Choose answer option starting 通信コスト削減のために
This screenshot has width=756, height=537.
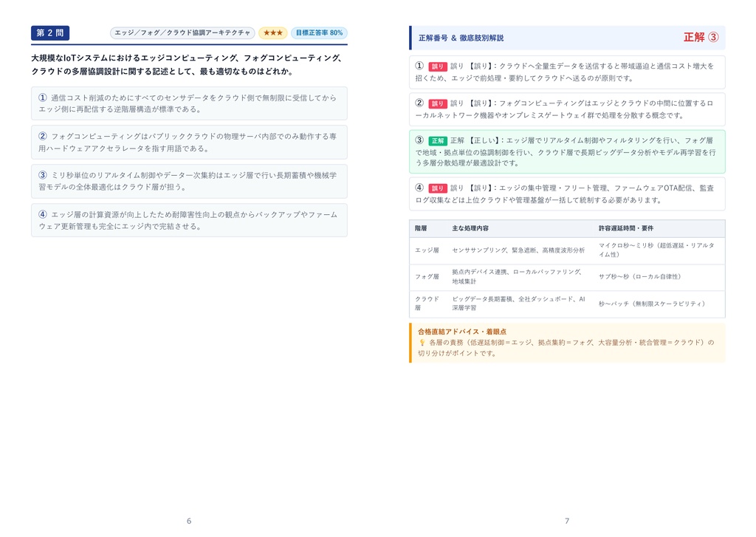pos(189,103)
